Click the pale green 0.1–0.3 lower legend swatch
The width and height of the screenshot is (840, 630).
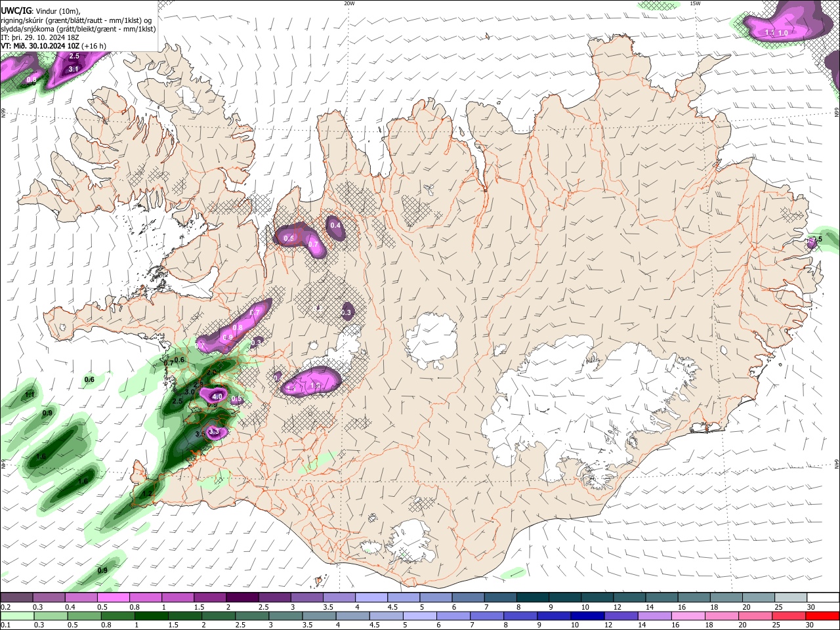click(16, 616)
